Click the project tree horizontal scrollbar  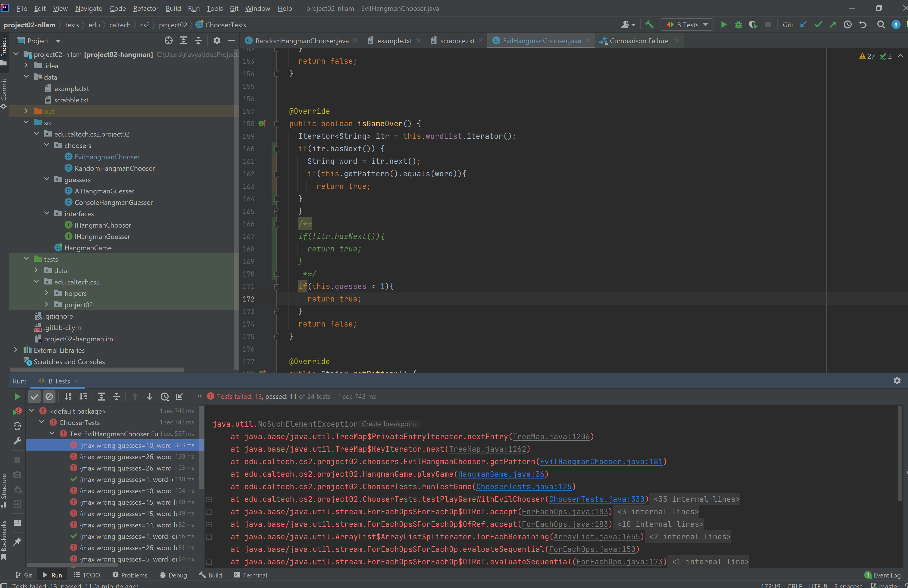pos(97,370)
